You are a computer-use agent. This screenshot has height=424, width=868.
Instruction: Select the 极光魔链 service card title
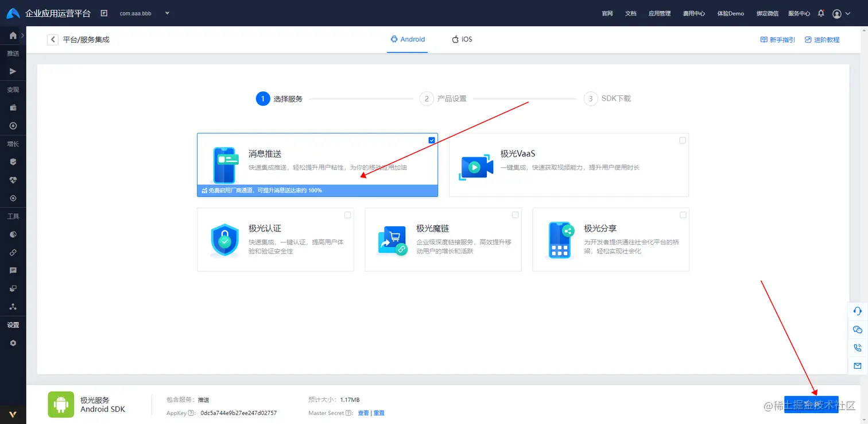click(x=433, y=228)
